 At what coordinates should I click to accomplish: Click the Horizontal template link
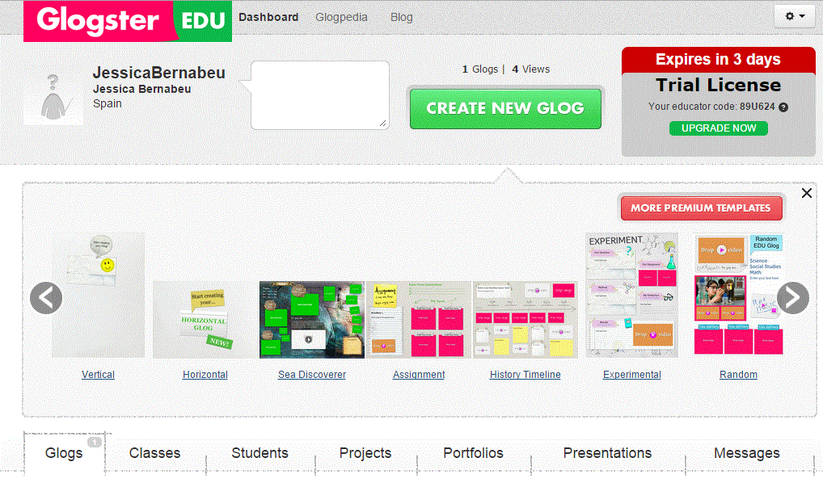tap(205, 375)
